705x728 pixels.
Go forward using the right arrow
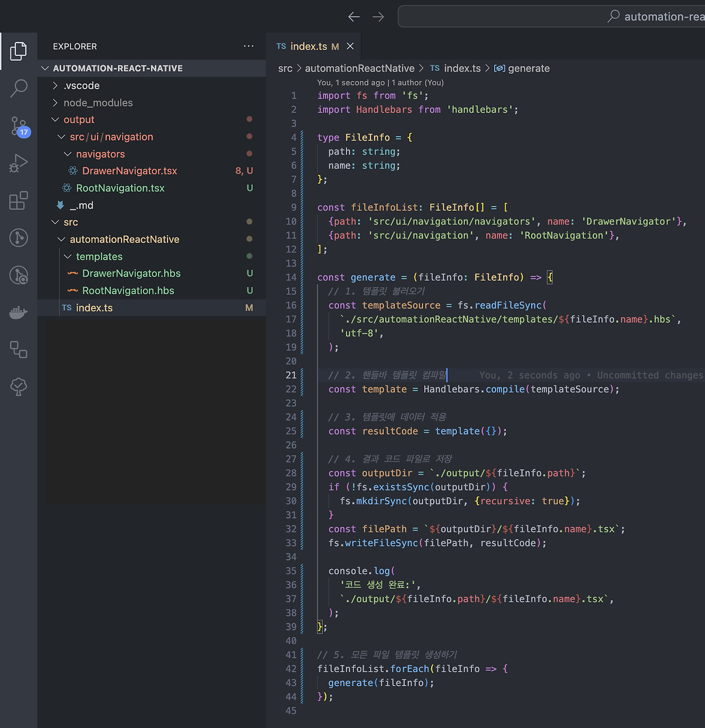378,17
